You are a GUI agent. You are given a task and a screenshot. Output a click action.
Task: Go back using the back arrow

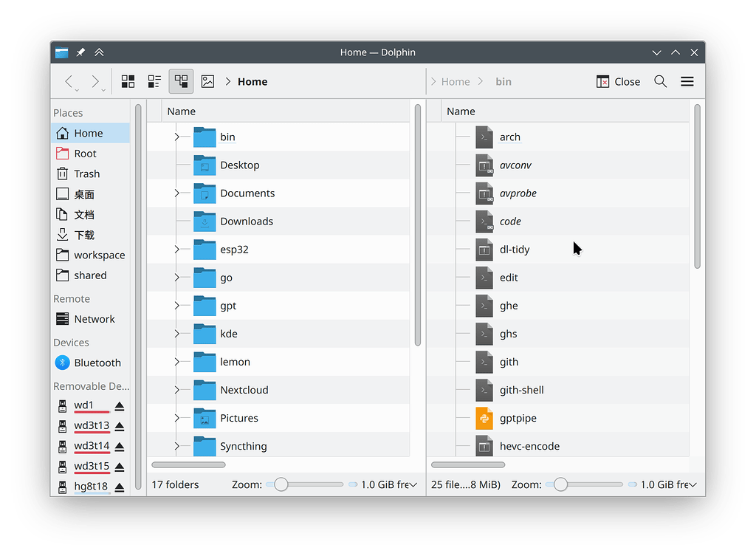coord(69,81)
